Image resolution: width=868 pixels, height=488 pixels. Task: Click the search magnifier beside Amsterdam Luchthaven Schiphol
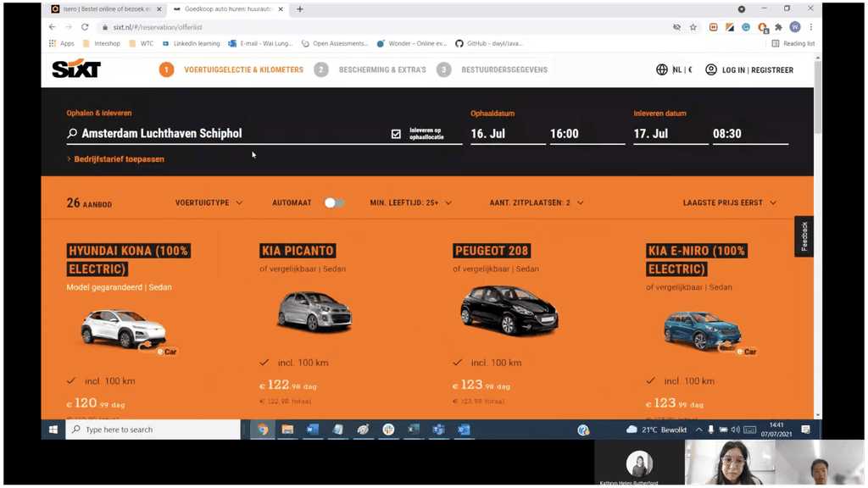(72, 133)
